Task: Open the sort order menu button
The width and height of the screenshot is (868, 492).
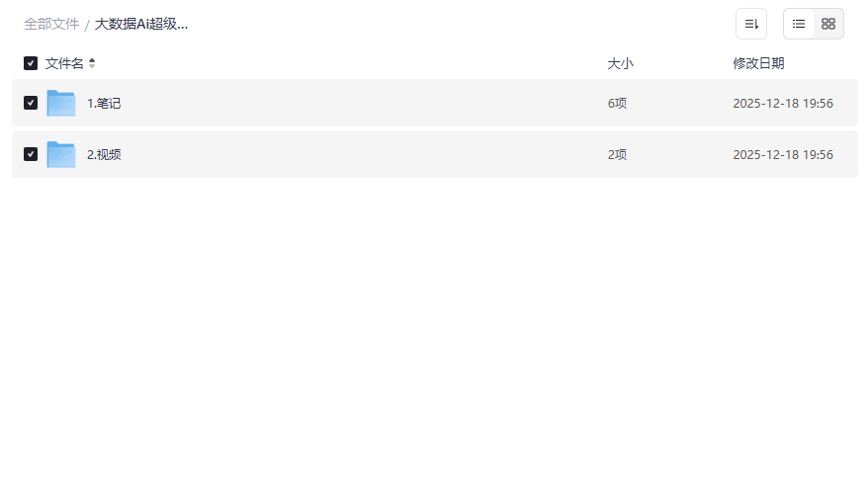Action: pyautogui.click(x=750, y=24)
